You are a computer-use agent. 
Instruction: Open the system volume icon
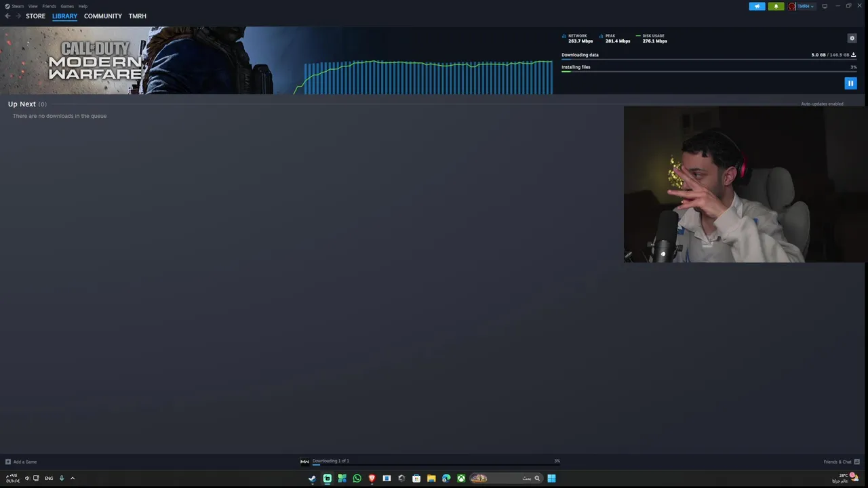27,479
